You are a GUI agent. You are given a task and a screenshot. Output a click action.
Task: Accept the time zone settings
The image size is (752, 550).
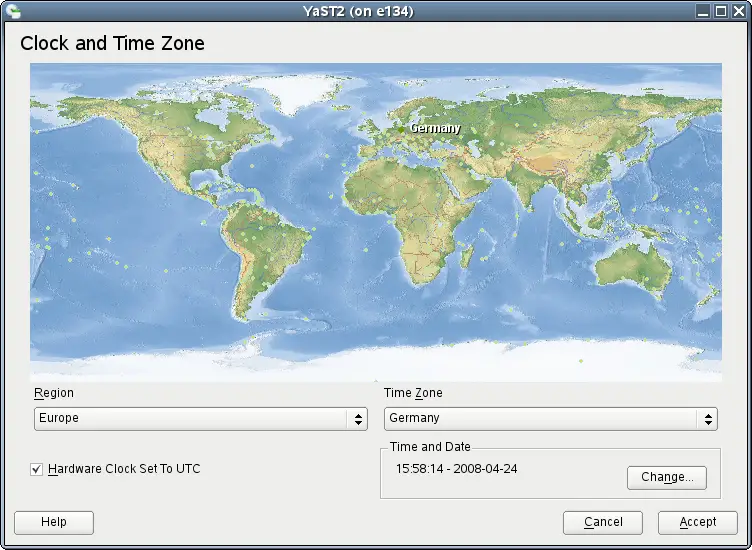tap(698, 522)
